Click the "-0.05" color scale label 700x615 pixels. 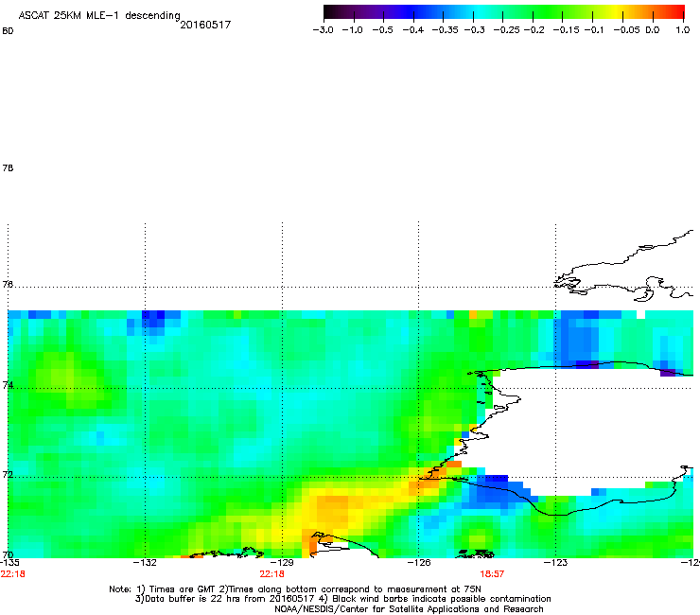[626, 30]
